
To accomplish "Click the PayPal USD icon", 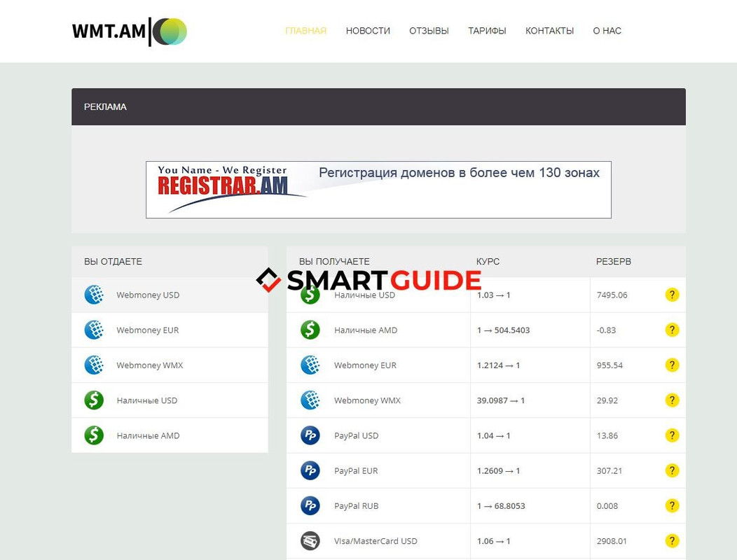I will [310, 435].
